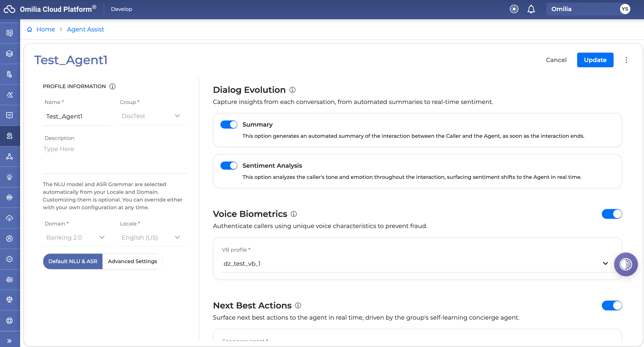This screenshot has width=644, height=347.
Task: Open the floating assistant chat button
Action: [626, 264]
